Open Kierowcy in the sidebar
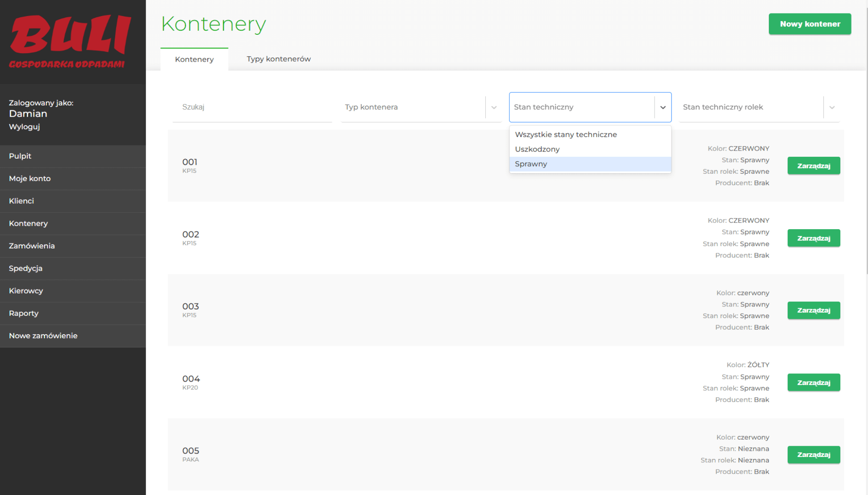Screen dimensions: 868x495 point(26,291)
